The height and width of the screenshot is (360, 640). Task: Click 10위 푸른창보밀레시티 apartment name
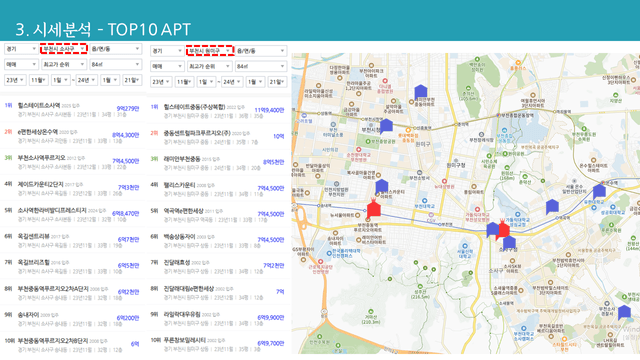[x=184, y=340]
